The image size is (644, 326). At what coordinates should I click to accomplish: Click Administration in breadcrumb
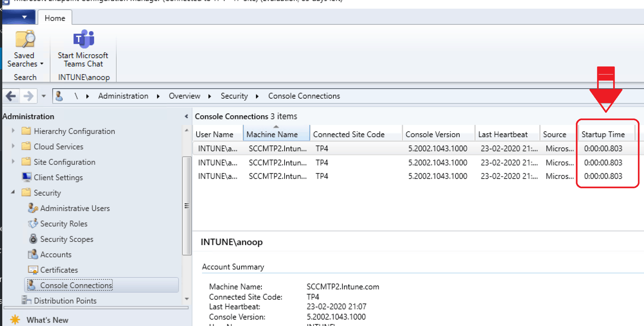pyautogui.click(x=123, y=96)
